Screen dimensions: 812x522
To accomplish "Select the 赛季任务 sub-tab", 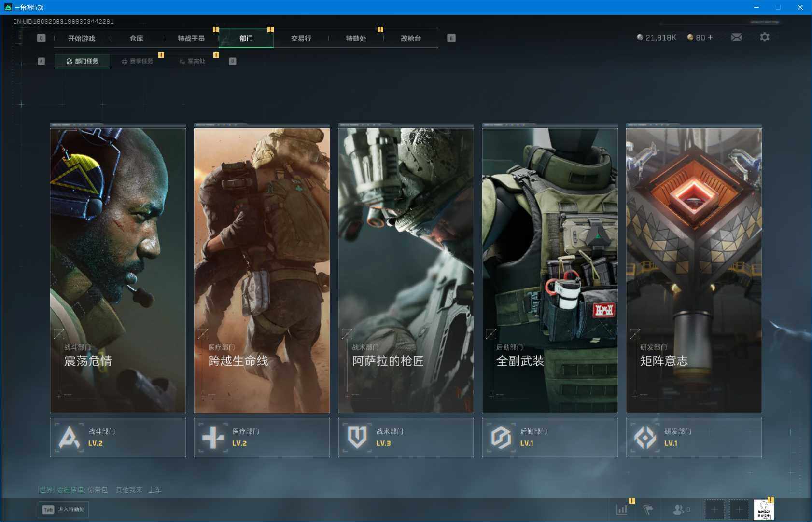I will tap(137, 61).
